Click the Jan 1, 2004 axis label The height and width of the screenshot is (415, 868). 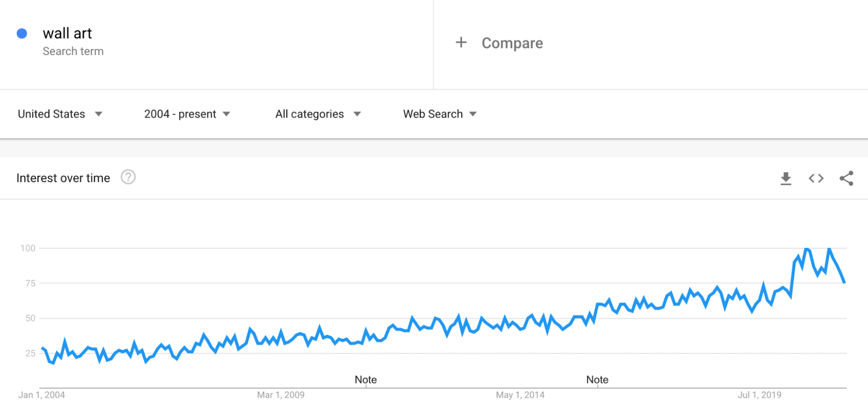click(41, 395)
